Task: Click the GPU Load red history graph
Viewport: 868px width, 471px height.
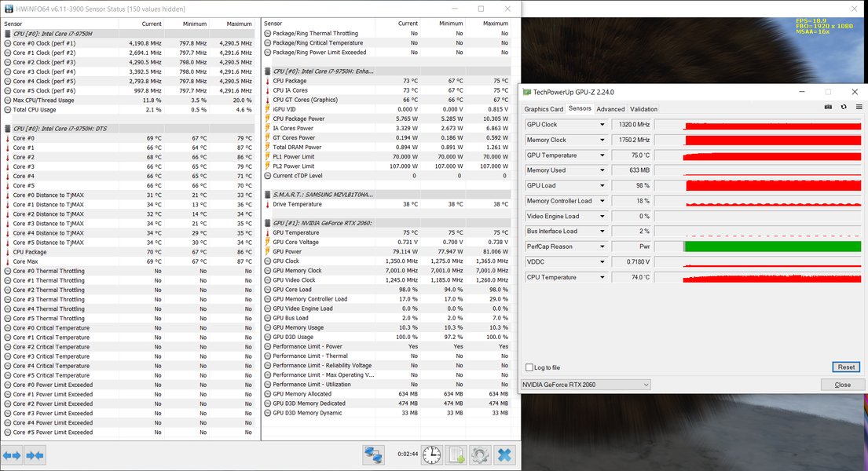Action: [773, 185]
